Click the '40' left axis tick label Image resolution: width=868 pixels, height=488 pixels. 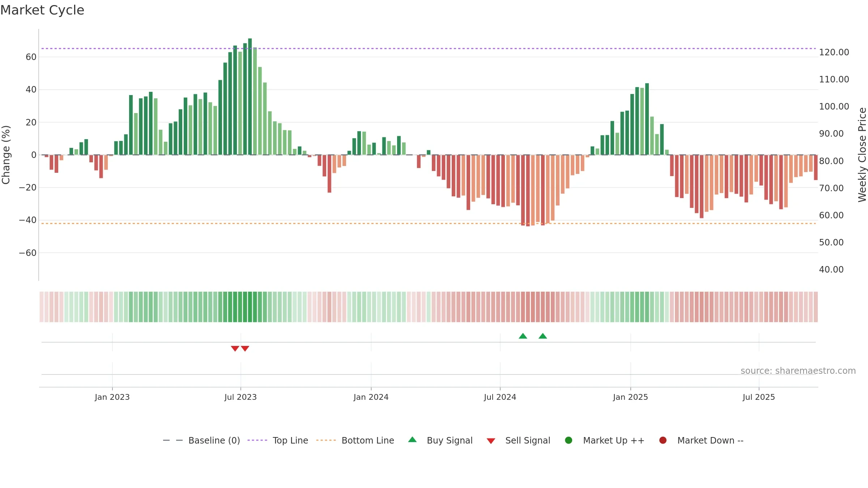pos(31,89)
